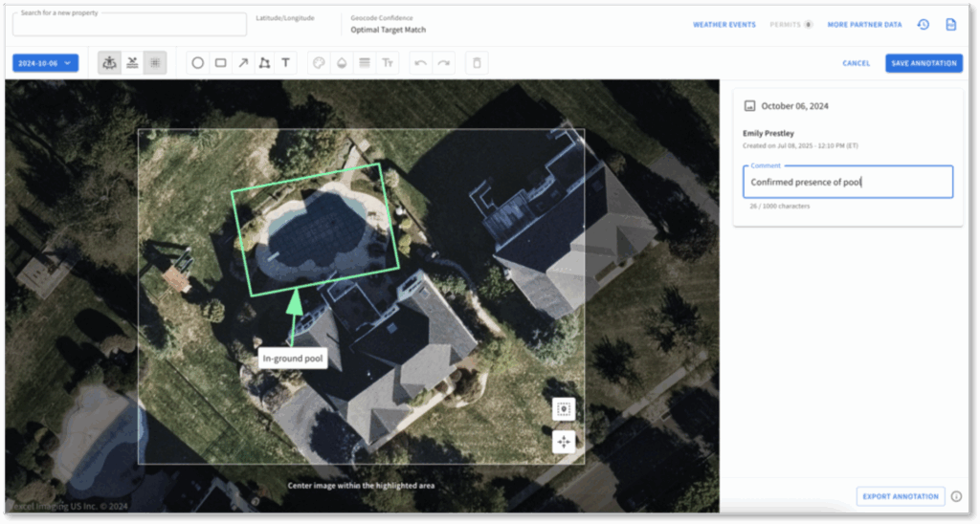Select the circle shape tool

(x=198, y=63)
